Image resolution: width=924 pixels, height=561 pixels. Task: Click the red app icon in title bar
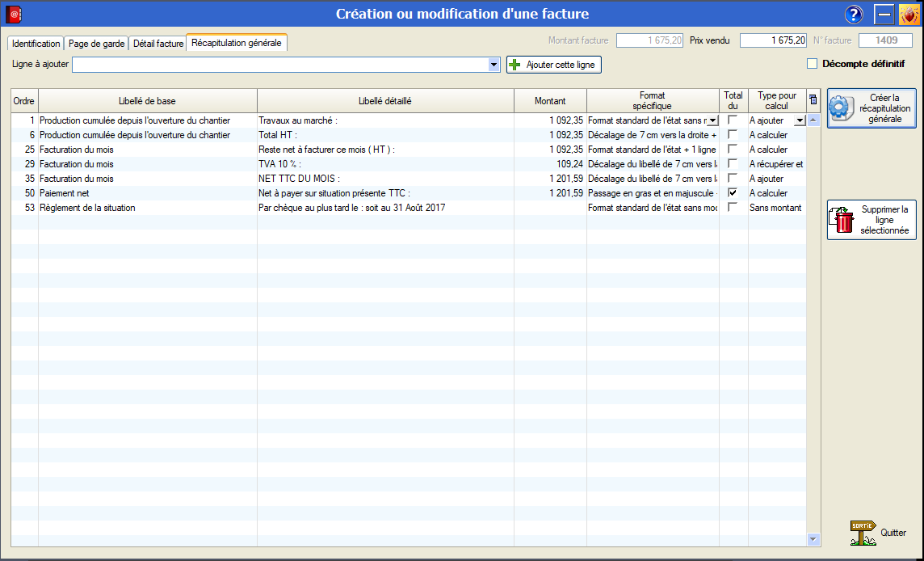[x=14, y=14]
